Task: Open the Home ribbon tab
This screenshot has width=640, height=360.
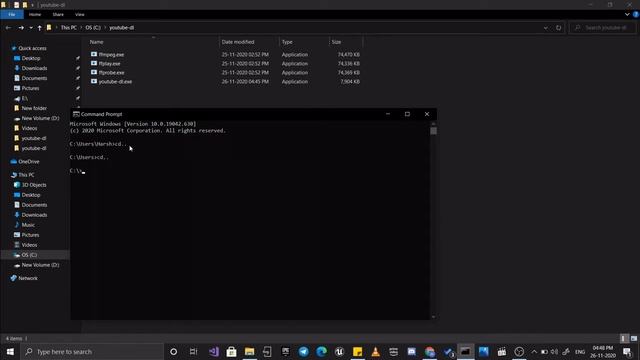Action: (35, 14)
